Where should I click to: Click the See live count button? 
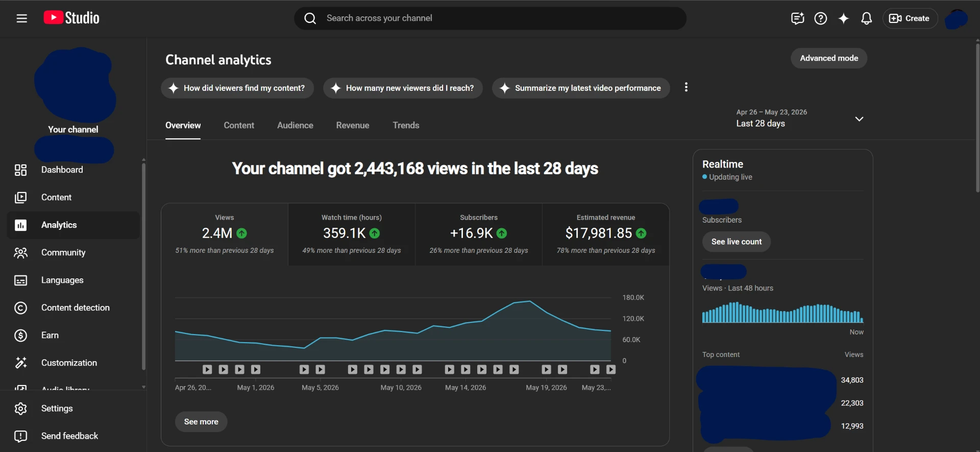point(737,242)
